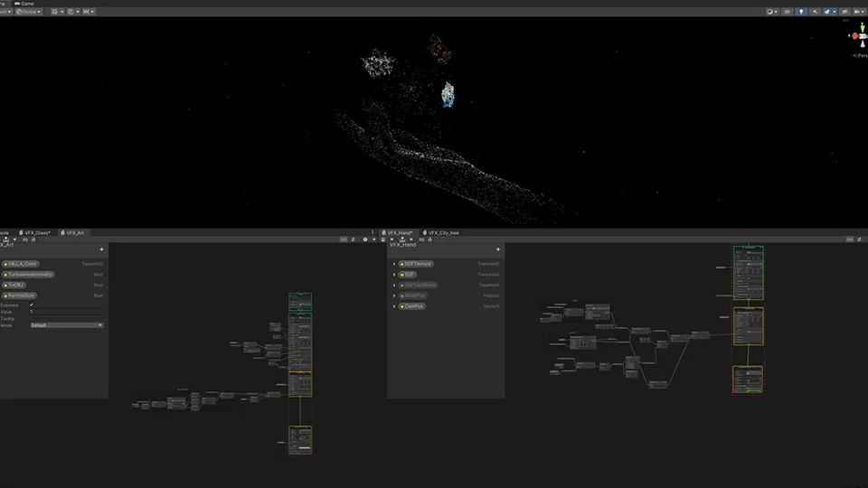
Task: Click the help icon in VFX_Art graph toolbar
Action: click(364, 239)
